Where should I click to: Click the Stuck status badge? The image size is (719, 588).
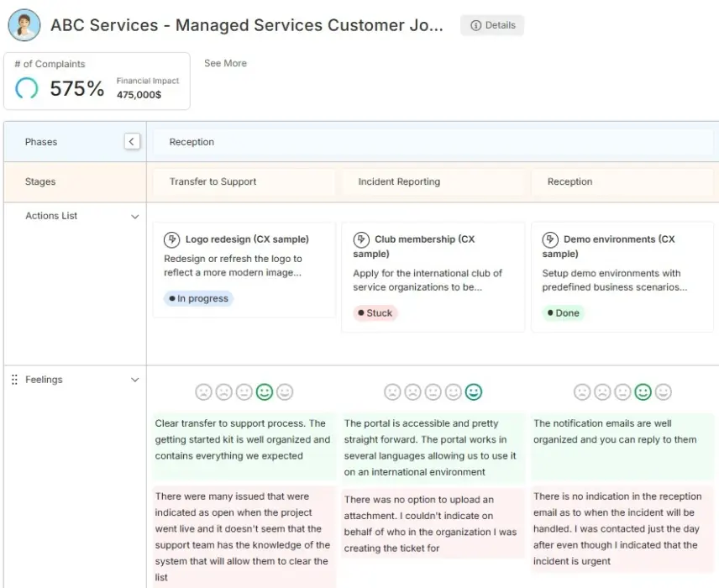[374, 312]
